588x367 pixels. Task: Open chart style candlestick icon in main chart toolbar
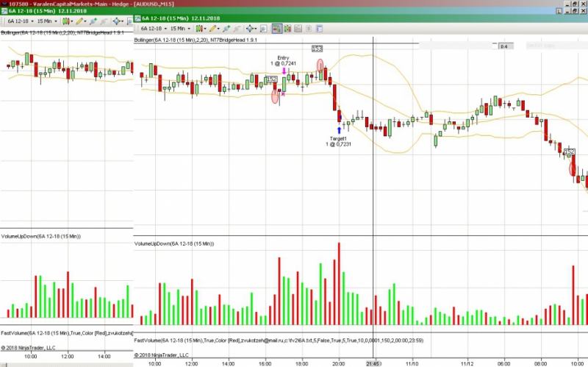point(199,29)
